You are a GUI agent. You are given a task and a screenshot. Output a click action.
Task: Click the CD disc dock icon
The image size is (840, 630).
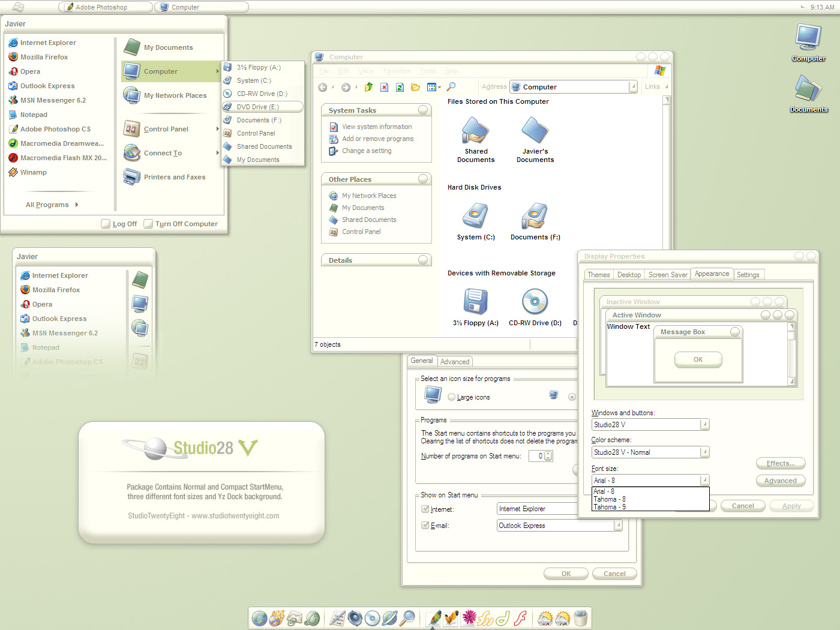coord(373,618)
